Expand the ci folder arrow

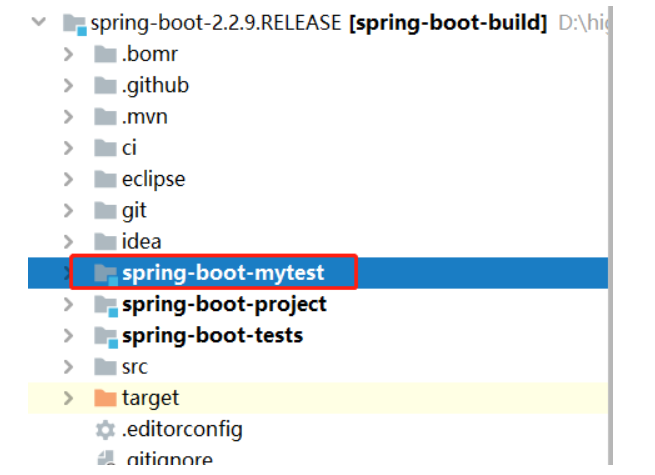[x=68, y=148]
